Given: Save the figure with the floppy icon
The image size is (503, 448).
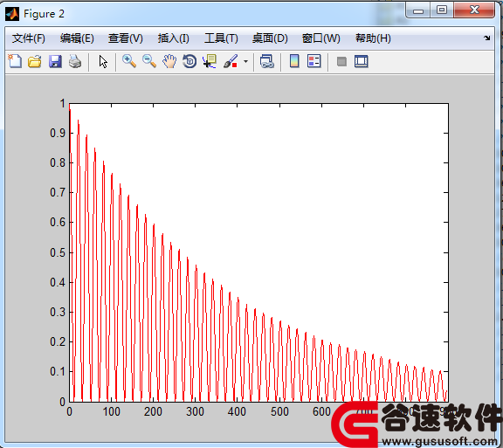Looking at the screenshot, I should click(x=55, y=61).
